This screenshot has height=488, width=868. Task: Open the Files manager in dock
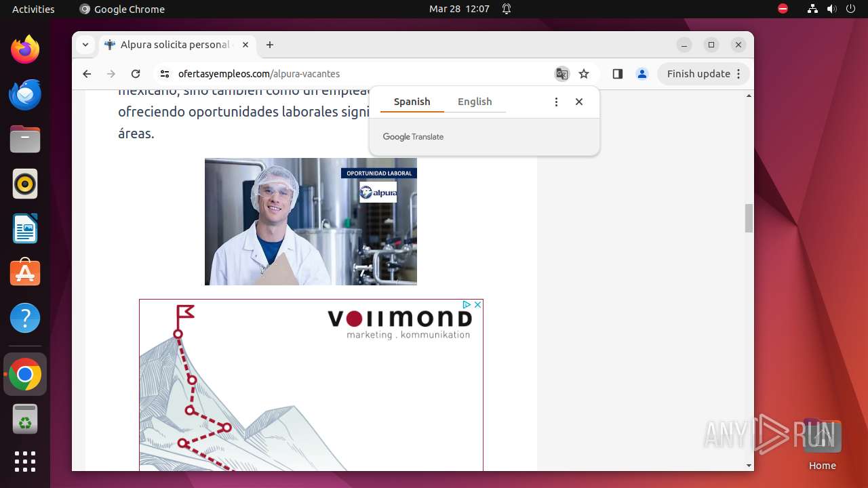pyautogui.click(x=25, y=139)
